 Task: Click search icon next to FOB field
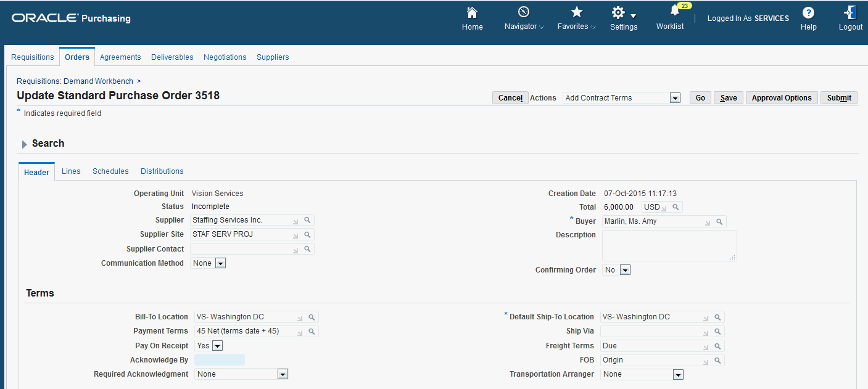717,360
